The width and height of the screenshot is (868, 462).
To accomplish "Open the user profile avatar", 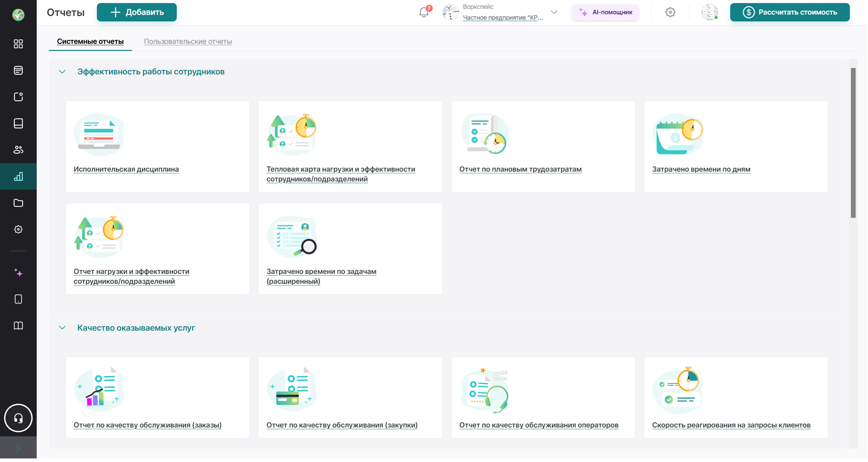I will click(x=709, y=12).
